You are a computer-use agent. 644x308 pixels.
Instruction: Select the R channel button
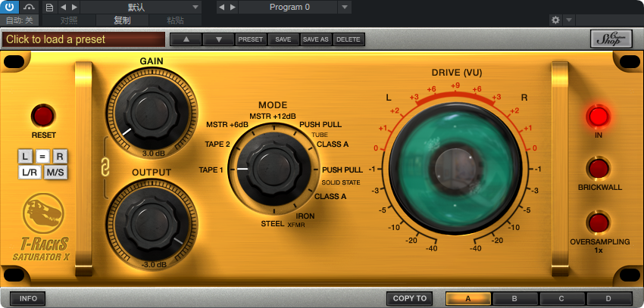60,156
